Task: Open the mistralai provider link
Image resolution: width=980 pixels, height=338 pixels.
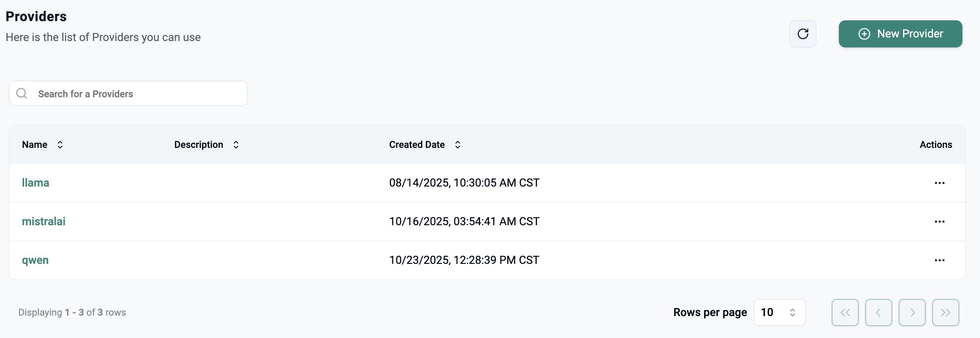Action: tap(43, 221)
